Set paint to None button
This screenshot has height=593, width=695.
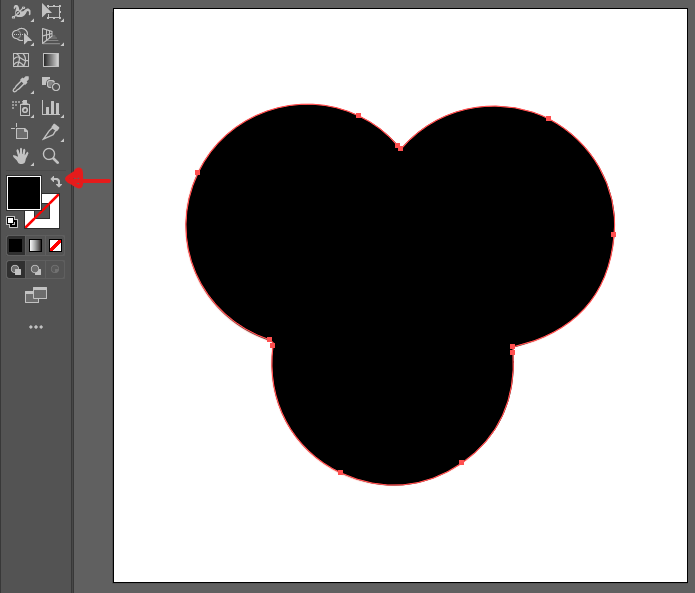tap(55, 245)
